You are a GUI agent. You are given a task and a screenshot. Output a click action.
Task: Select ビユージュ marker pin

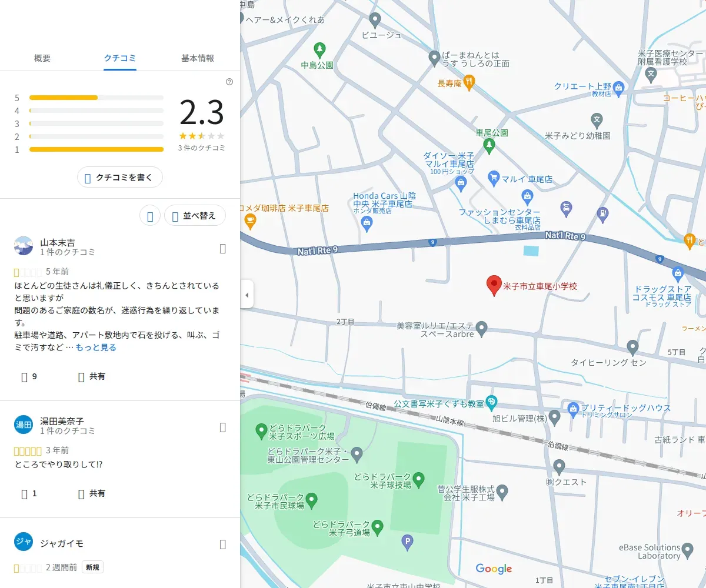pyautogui.click(x=375, y=20)
